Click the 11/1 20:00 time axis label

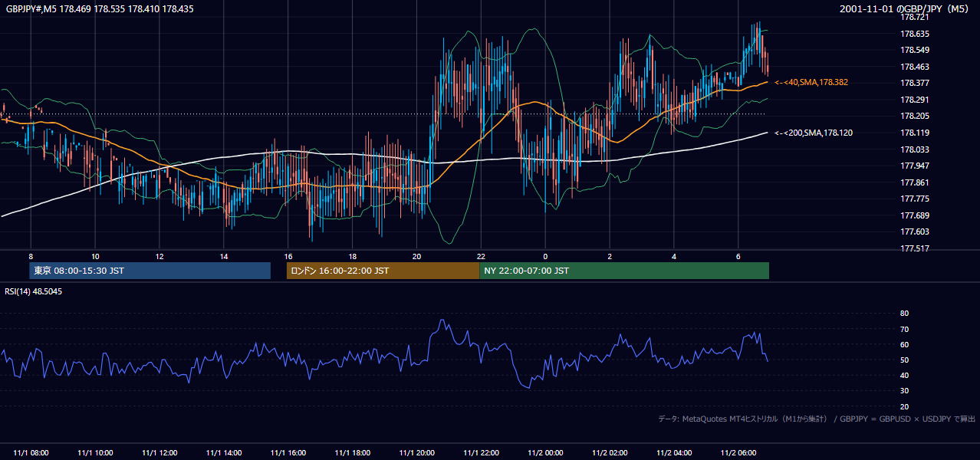point(416,453)
